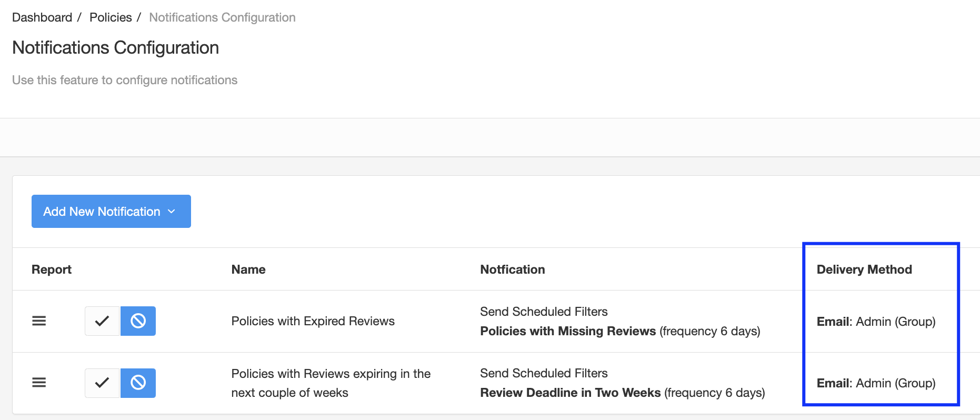Click the chevron on Add New Notification
The image size is (980, 420).
172,212
